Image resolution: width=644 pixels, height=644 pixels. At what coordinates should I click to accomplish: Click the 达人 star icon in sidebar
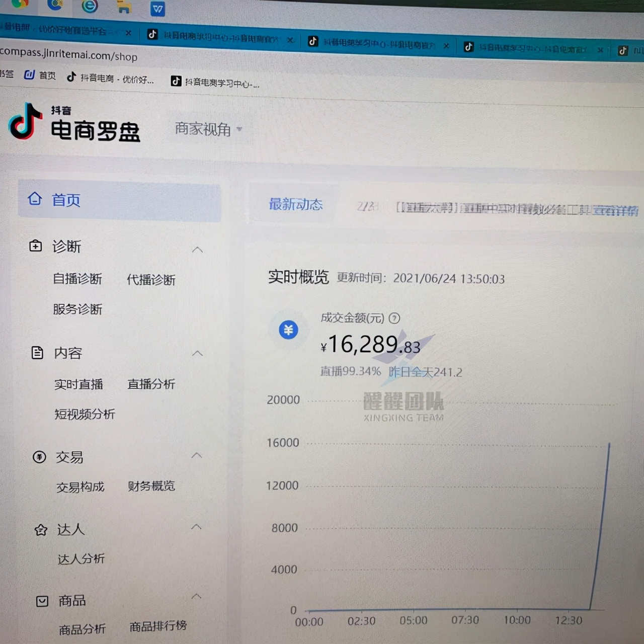tap(41, 529)
